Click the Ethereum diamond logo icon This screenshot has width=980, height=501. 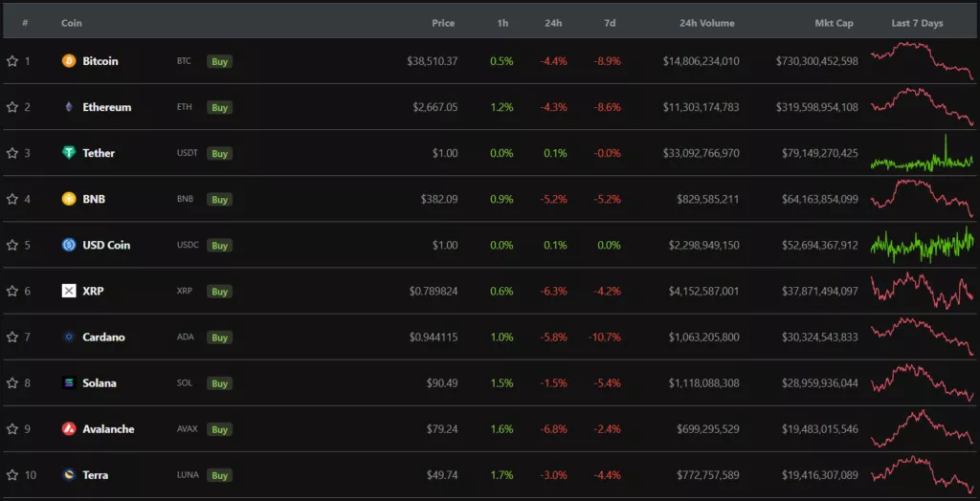[69, 107]
